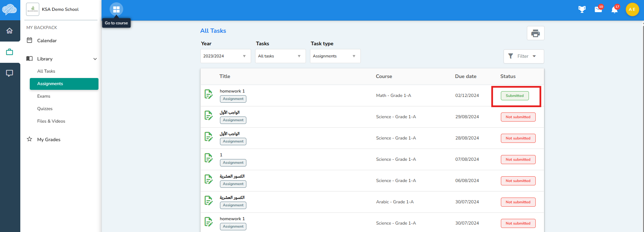Viewport: 644px width, 232px height.
Task: Click the 02/12/2024 due date
Action: 467,96
